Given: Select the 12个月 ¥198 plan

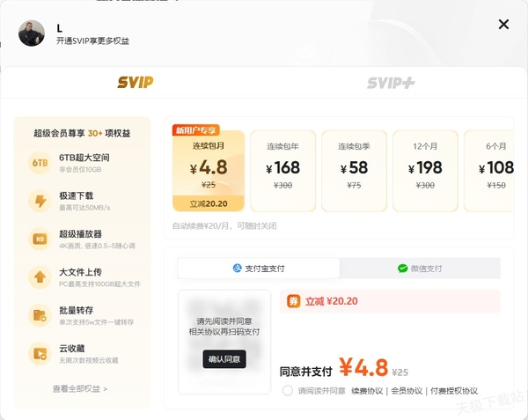Looking at the screenshot, I should (x=425, y=171).
